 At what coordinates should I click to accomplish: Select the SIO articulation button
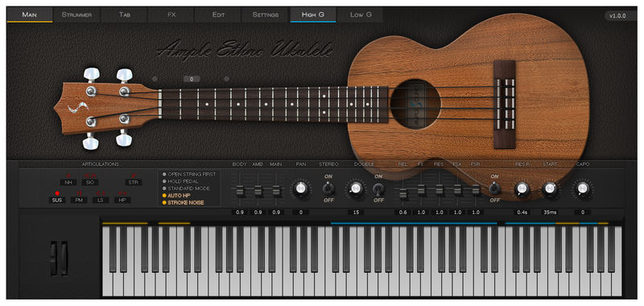point(90,182)
